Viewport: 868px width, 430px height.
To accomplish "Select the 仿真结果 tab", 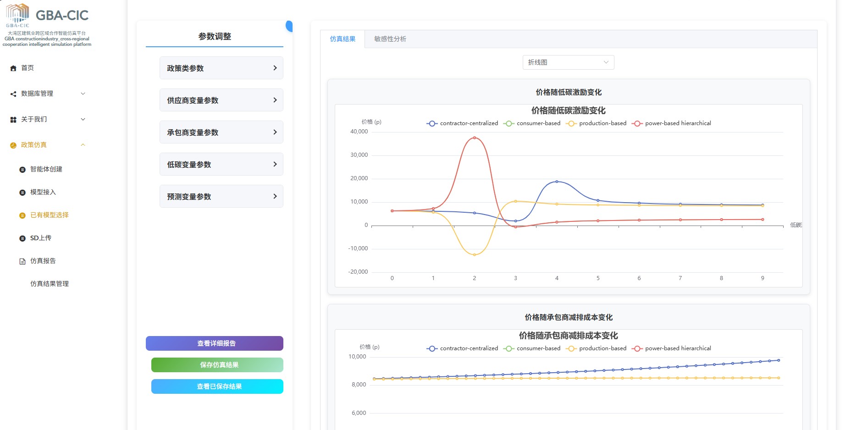I will pos(343,39).
